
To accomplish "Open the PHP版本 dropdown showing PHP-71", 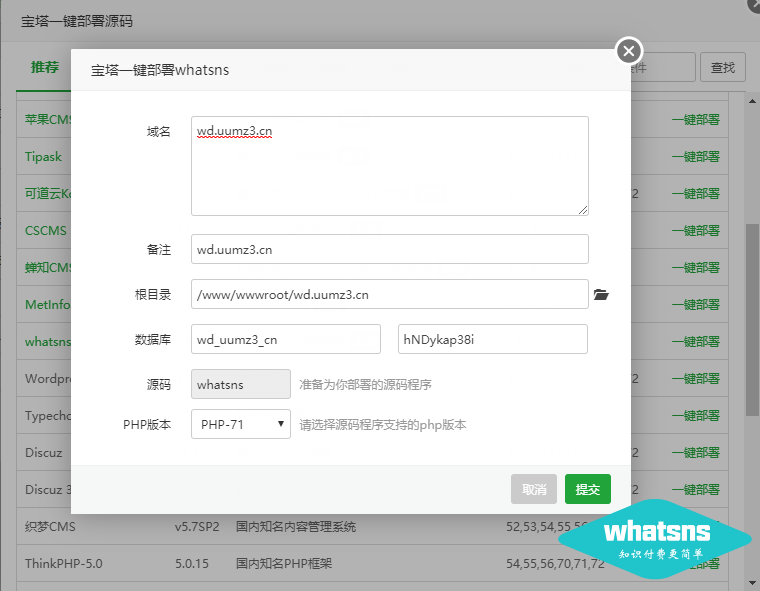I will point(240,424).
